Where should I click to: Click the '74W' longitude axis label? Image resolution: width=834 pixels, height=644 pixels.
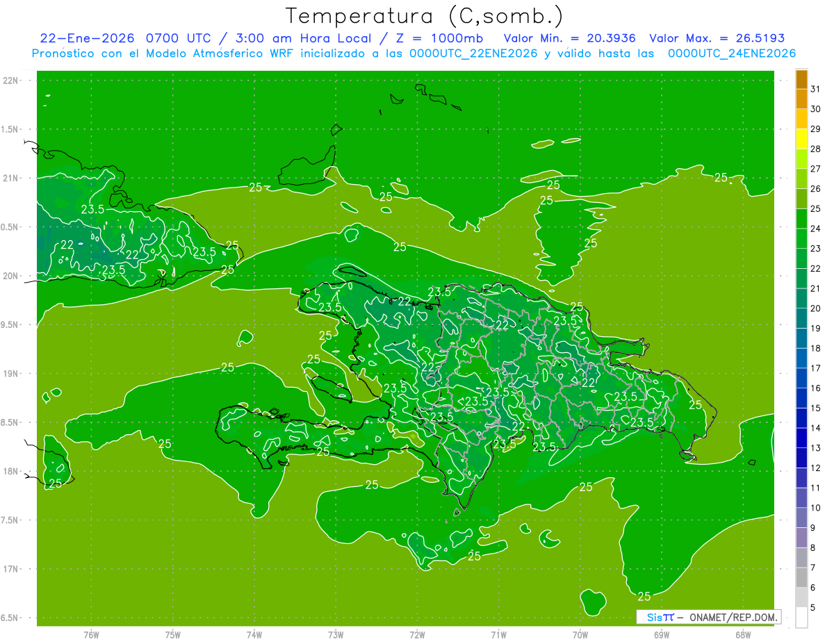(254, 634)
